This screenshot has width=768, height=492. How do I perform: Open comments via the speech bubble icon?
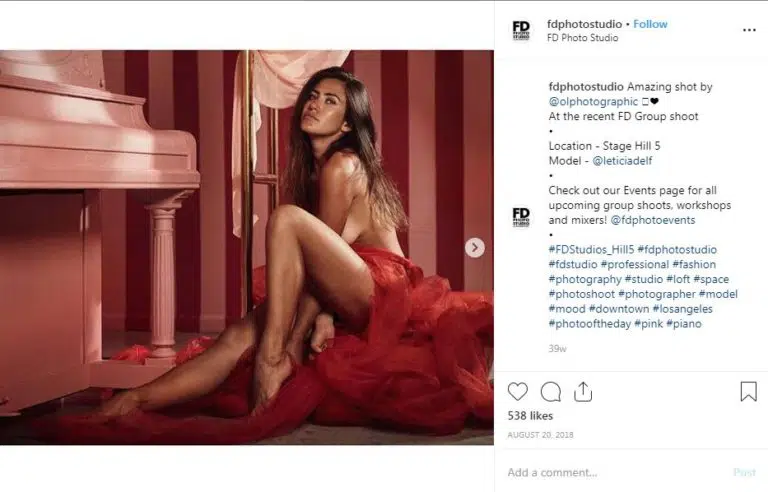pyautogui.click(x=551, y=392)
